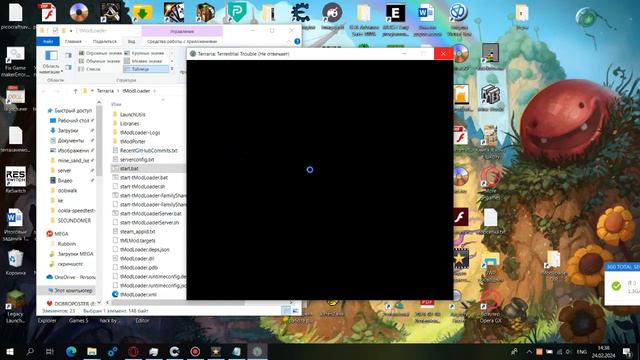Screen dimensions: 640x360
Task: Open the Файл tab in Explorer
Action: (x=48, y=41)
